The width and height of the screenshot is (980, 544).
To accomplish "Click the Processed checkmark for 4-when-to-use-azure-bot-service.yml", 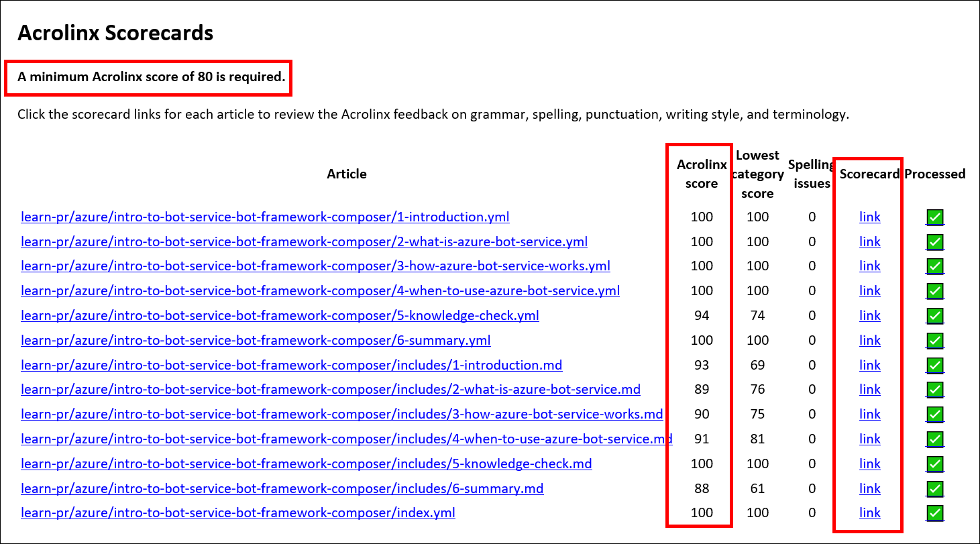I will coord(935,291).
